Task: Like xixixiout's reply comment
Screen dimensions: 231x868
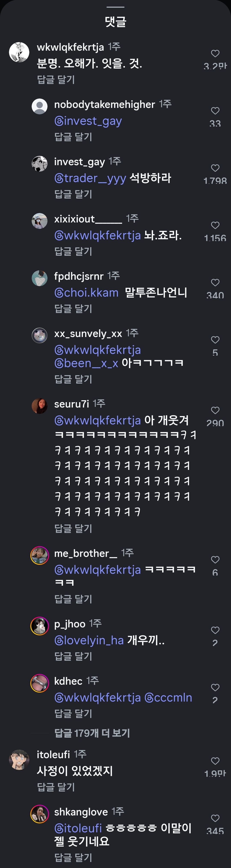Action: point(215,225)
